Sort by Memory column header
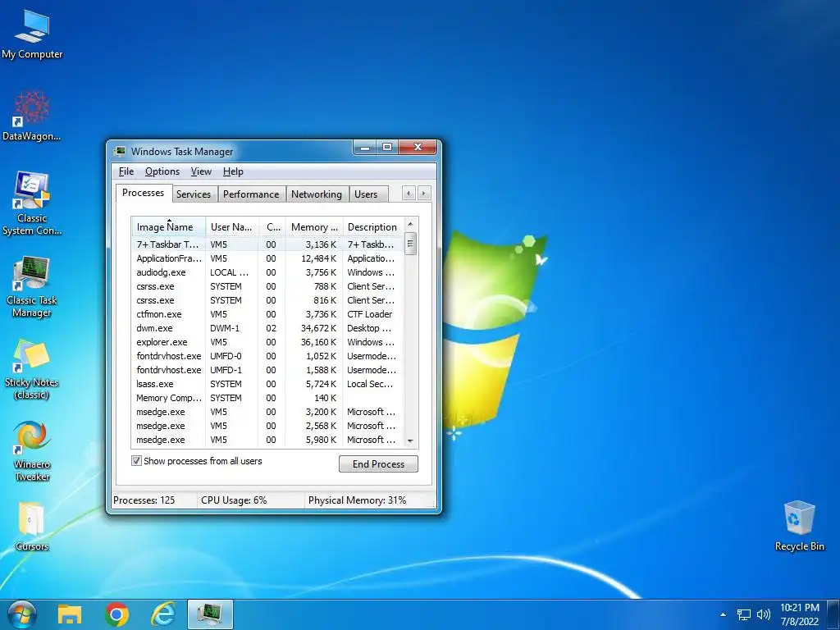The height and width of the screenshot is (630, 840). pyautogui.click(x=314, y=227)
